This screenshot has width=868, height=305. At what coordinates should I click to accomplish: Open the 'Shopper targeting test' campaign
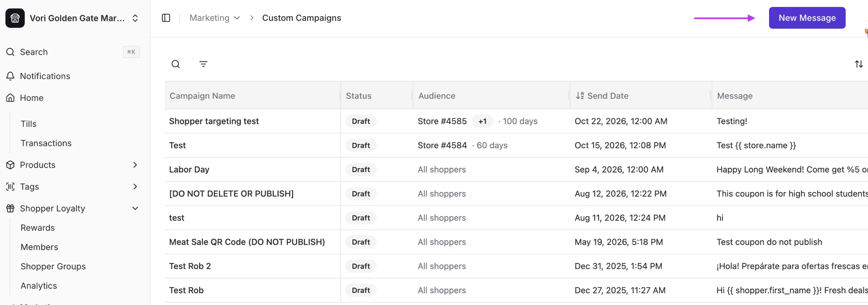(214, 121)
